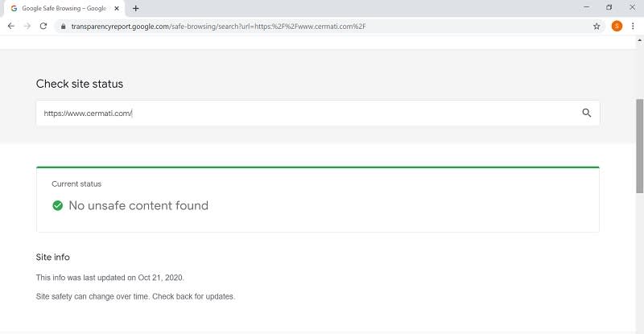Click the browser forward arrow

27,26
